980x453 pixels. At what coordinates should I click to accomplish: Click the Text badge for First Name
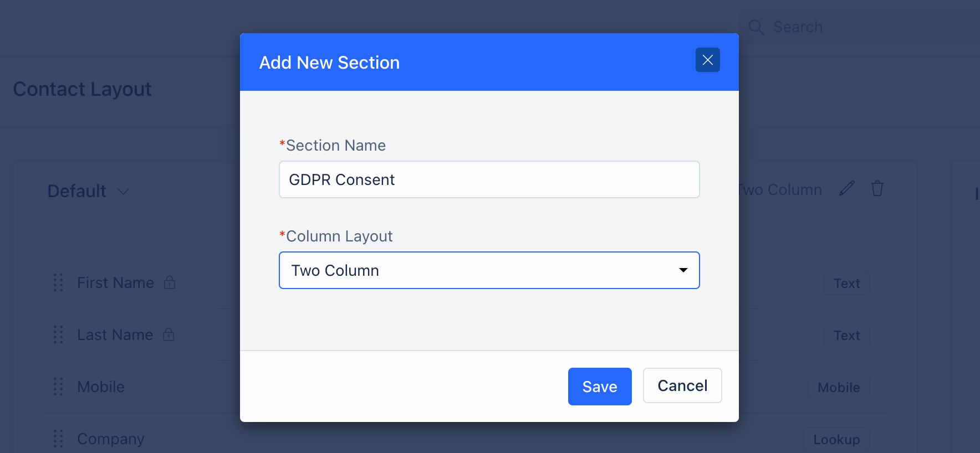point(846,284)
